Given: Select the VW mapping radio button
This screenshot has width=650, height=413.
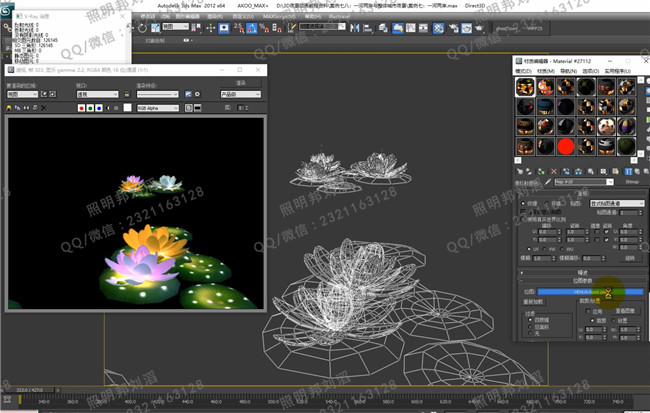Looking at the screenshot, I should click(x=544, y=249).
